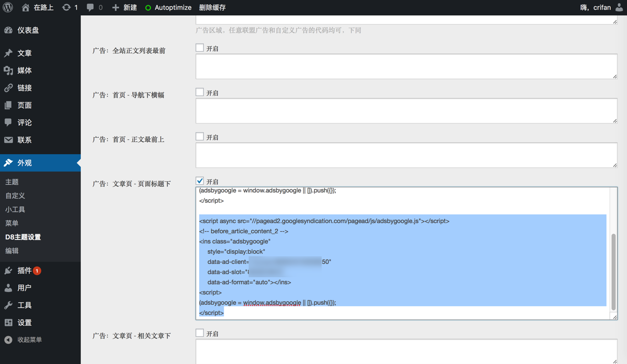
Task: Open the 新建 new content dropdown
Action: pos(125,8)
